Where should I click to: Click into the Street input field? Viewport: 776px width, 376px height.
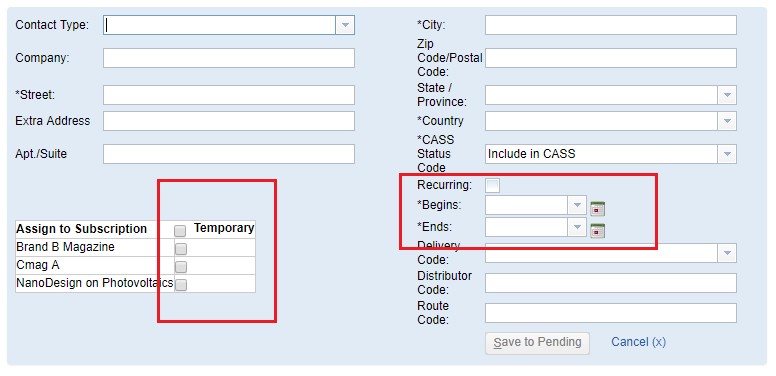point(229,95)
